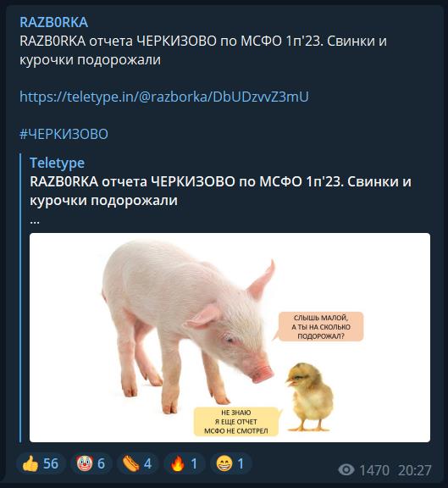Click the clown emoji reaction
Screen dimensions: 448x488
pyautogui.click(x=91, y=463)
